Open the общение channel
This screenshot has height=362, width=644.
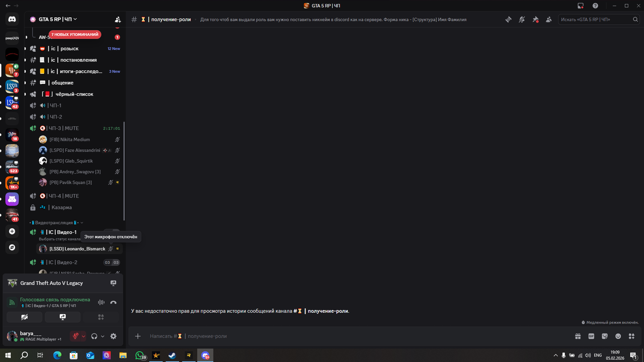(x=74, y=82)
